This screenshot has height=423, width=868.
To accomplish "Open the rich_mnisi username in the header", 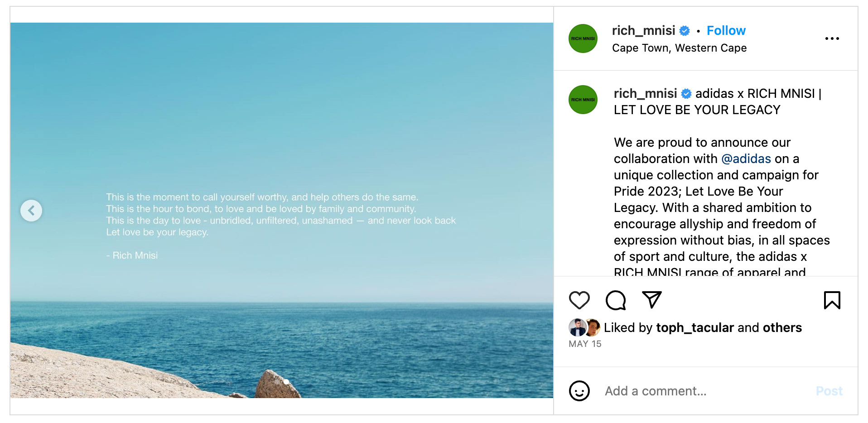I will (643, 30).
